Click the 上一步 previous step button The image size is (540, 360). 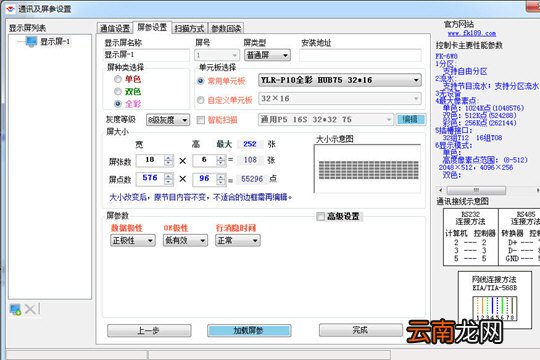[x=149, y=331]
